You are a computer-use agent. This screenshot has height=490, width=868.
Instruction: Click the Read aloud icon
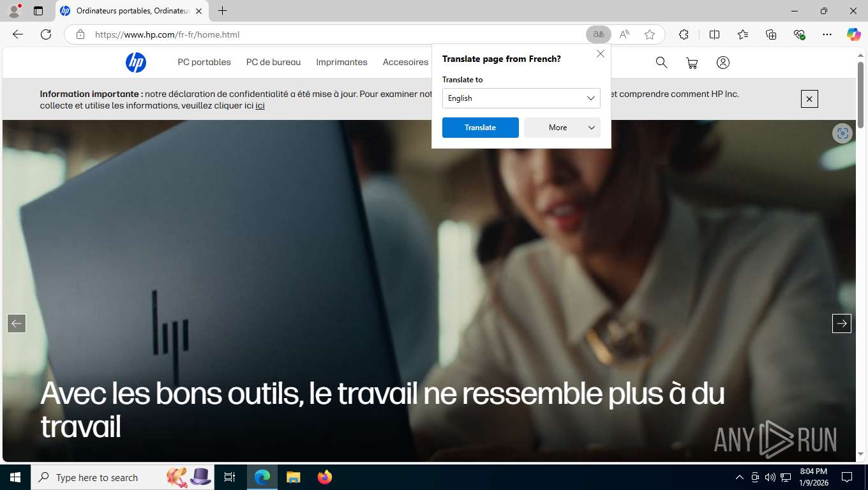pyautogui.click(x=624, y=34)
